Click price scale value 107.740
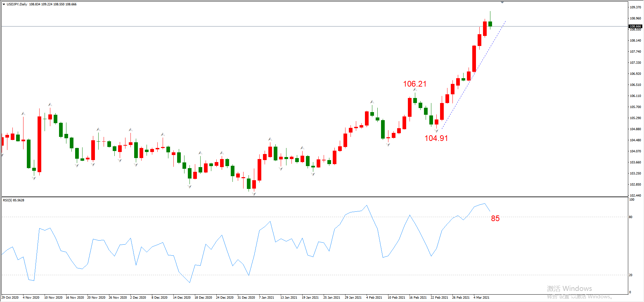Screen dimensions: 644x302 635,52
